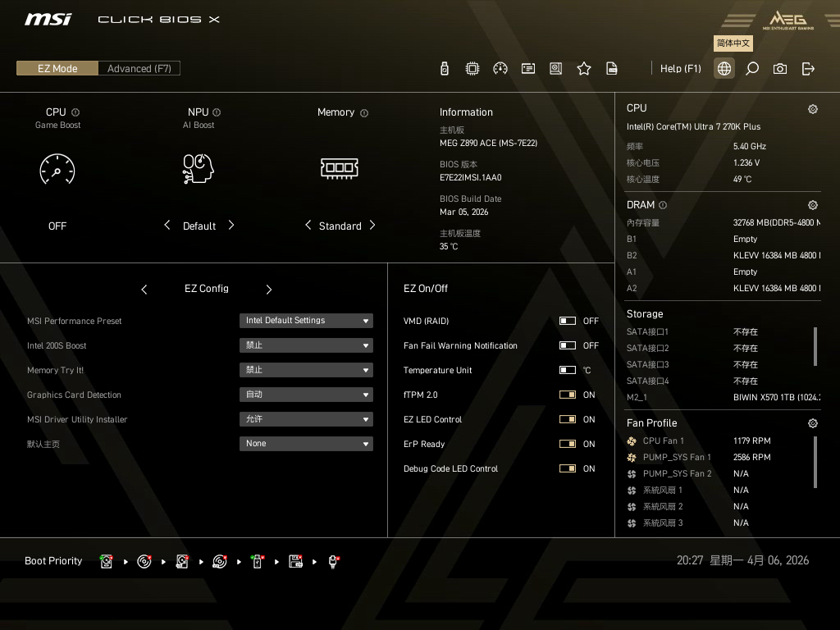Open the M-Flash USB update icon
Image resolution: width=840 pixels, height=630 pixels.
tap(444, 69)
